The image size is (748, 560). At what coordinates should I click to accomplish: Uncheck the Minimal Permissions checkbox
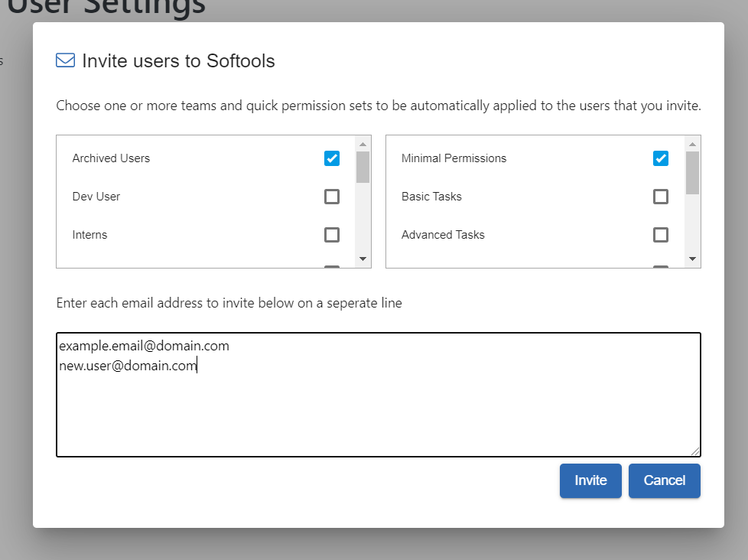point(661,158)
